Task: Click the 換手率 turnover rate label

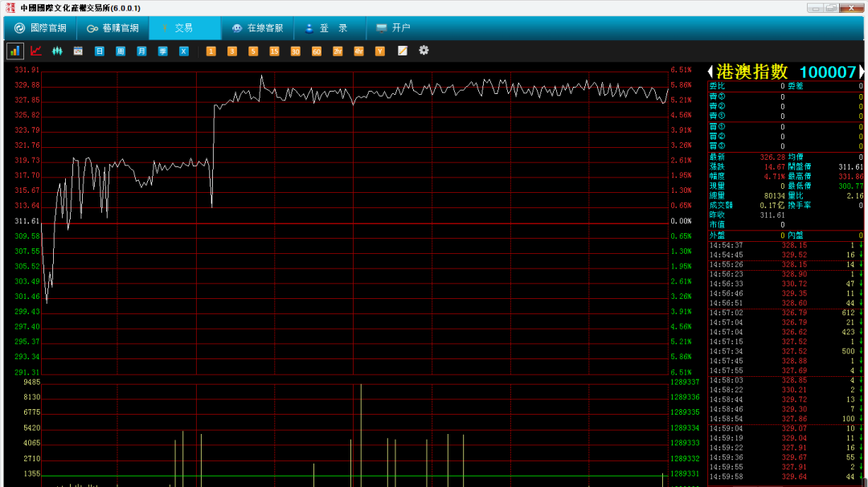Action: [800, 205]
